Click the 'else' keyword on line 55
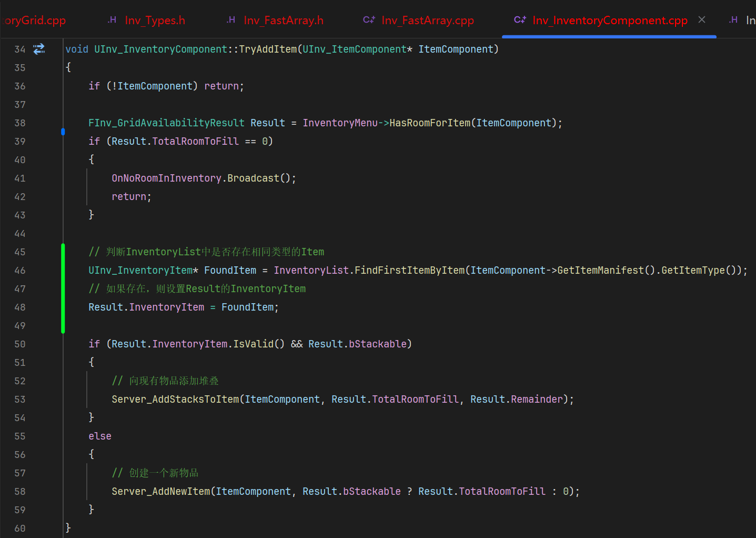This screenshot has height=538, width=756. pos(100,436)
